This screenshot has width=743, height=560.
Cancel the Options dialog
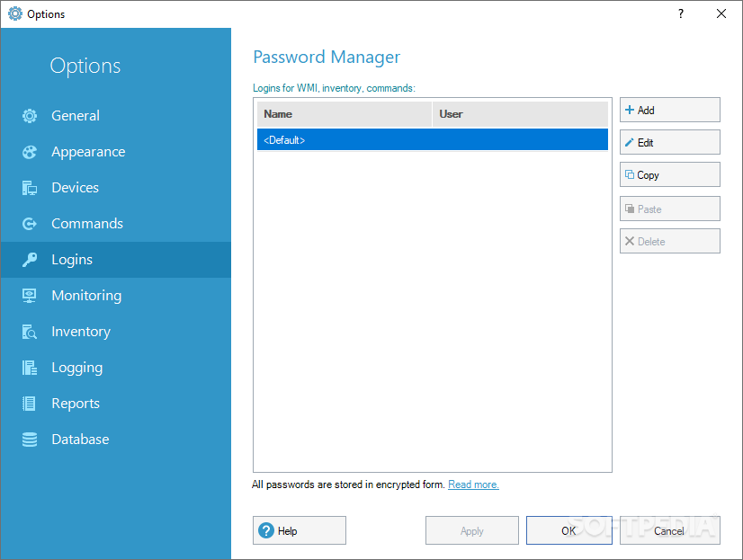pyautogui.click(x=669, y=530)
